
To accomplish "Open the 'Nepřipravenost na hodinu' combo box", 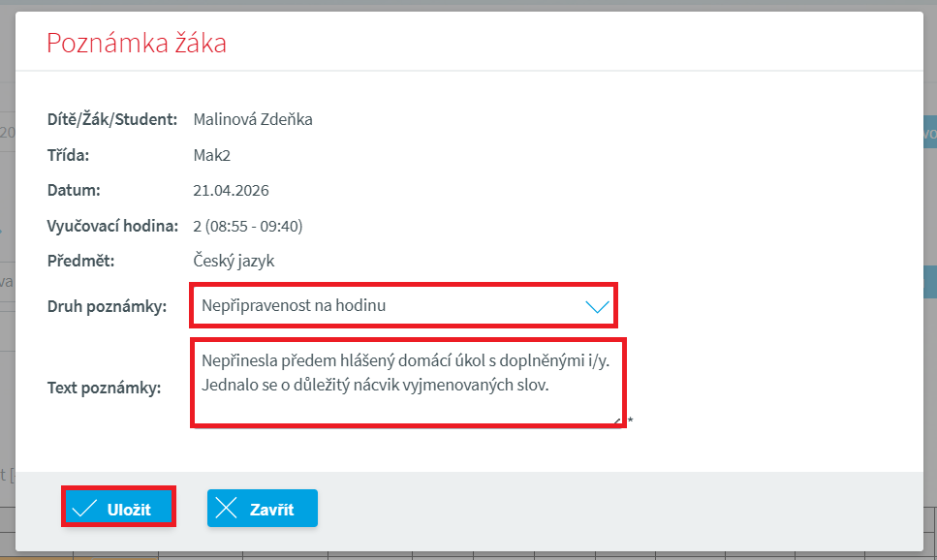I will (x=388, y=306).
